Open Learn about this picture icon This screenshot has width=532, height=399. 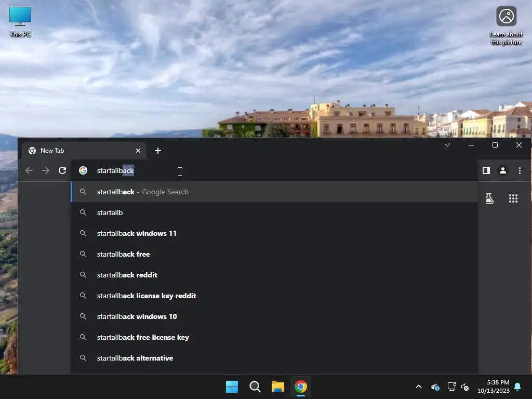tap(506, 25)
